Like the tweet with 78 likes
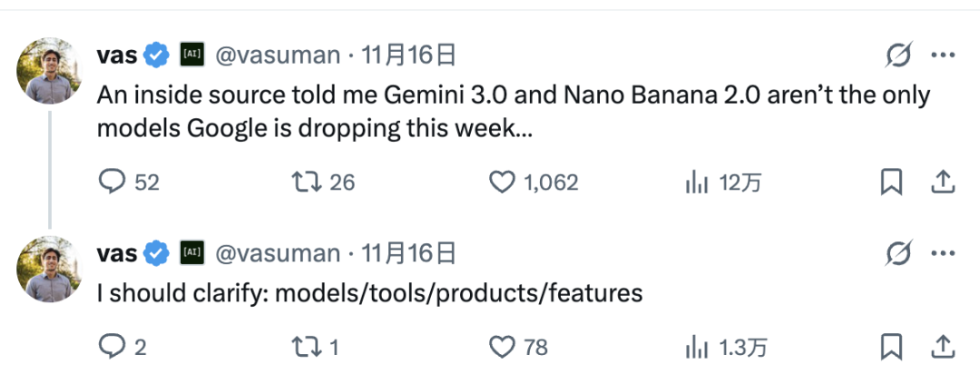The width and height of the screenshot is (980, 375). click(x=503, y=346)
